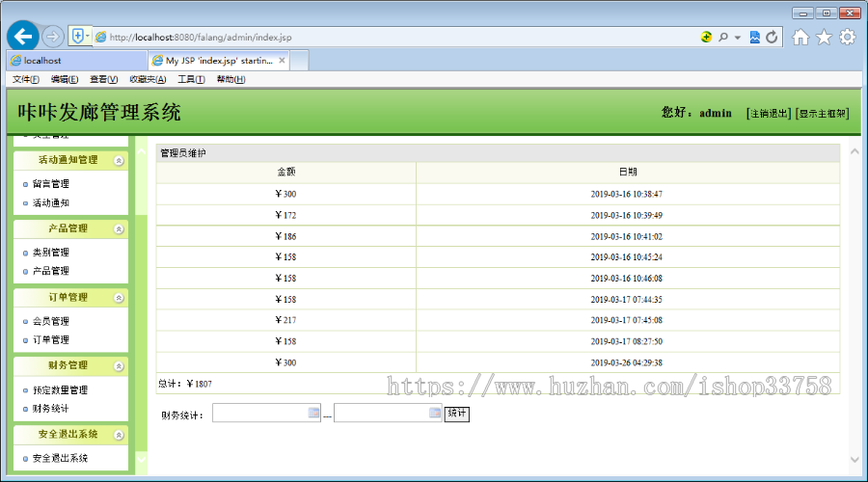Click the search magnifier in address bar
The image size is (868, 482).
723,37
